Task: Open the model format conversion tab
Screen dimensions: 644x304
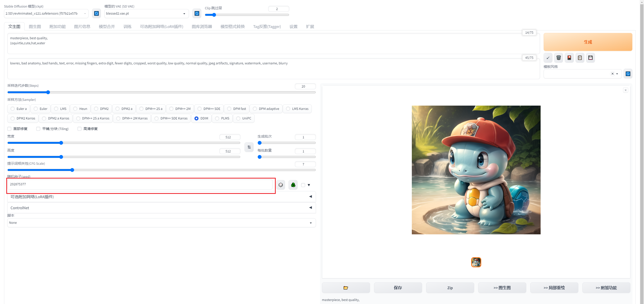Action: click(x=233, y=26)
